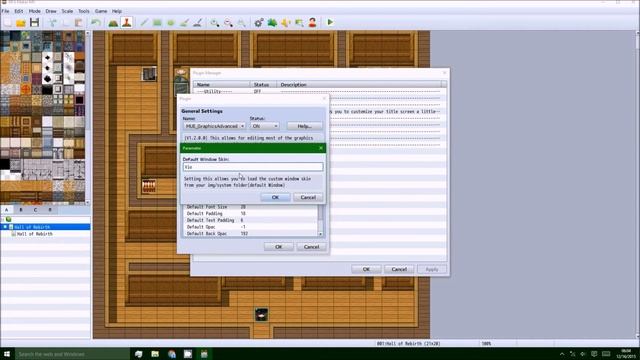Collapse the highlighted Hall of Rebirth tree node
Viewport: 640px width, 360px height.
click(5, 227)
